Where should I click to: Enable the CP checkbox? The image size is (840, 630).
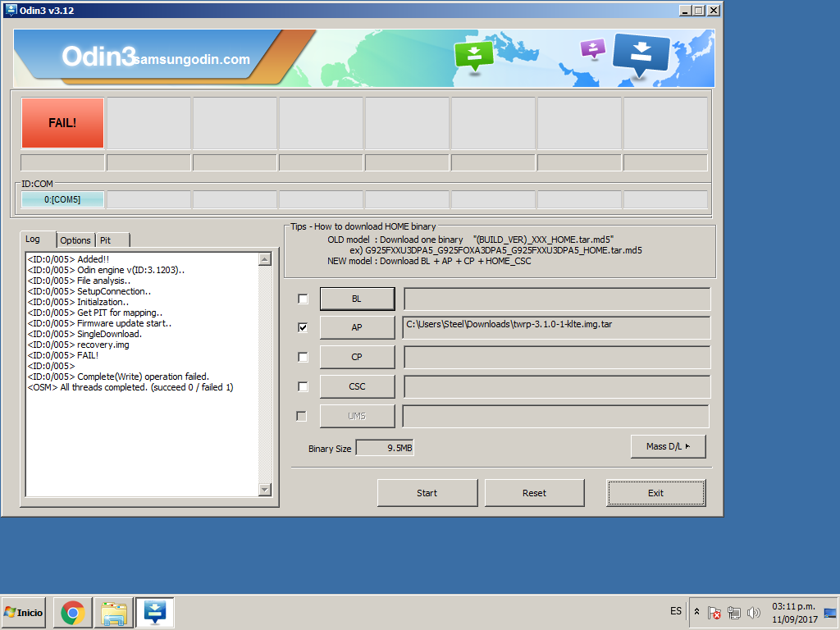coord(304,357)
